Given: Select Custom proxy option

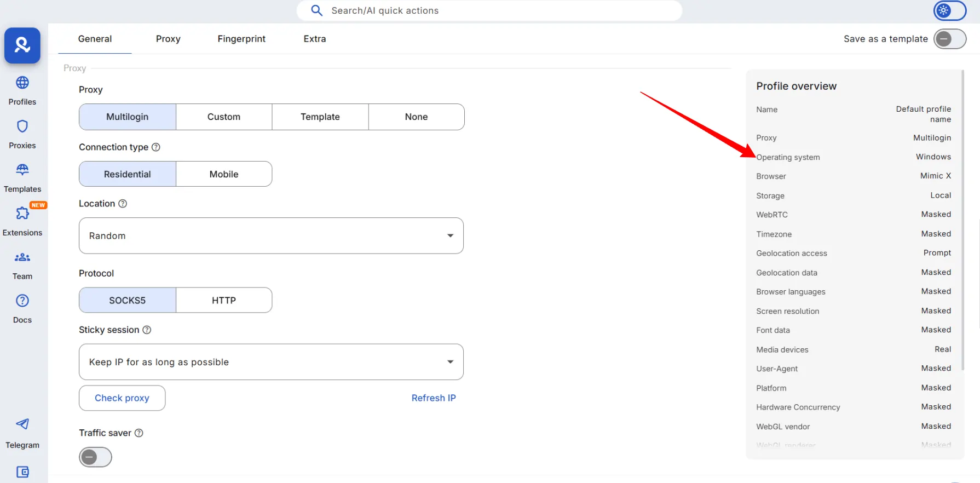Looking at the screenshot, I should (224, 117).
